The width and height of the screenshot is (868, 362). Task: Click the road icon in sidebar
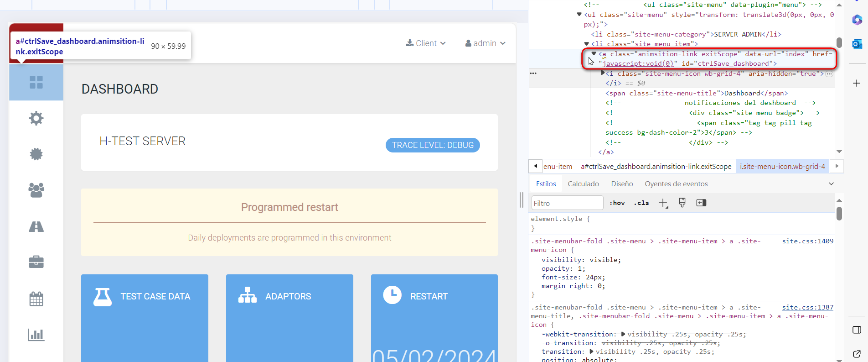[x=36, y=226]
